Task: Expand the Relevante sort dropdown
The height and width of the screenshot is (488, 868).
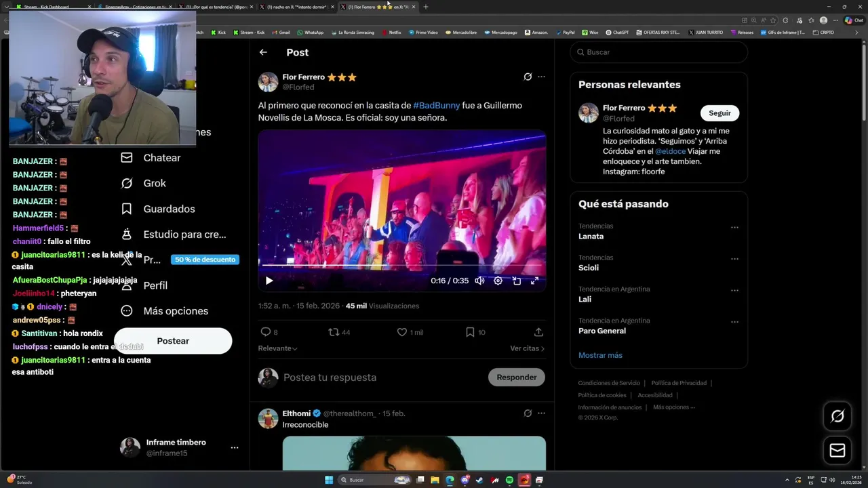Action: pyautogui.click(x=277, y=348)
